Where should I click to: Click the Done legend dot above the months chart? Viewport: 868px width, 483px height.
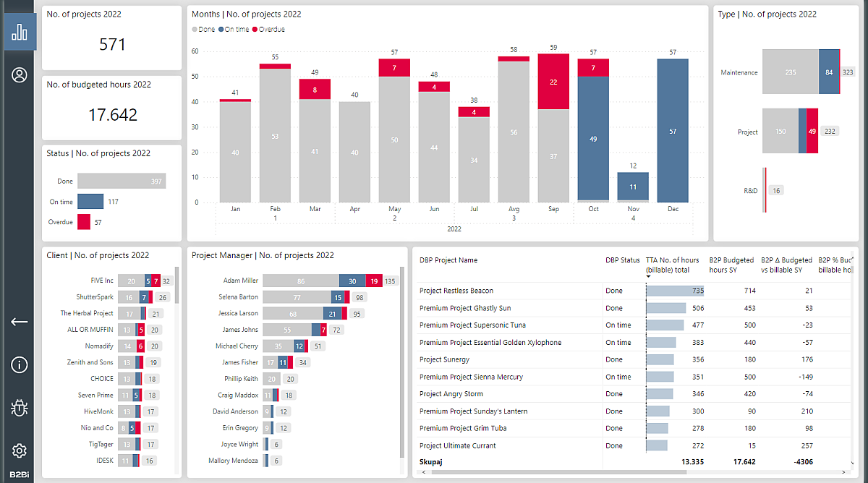[194, 29]
